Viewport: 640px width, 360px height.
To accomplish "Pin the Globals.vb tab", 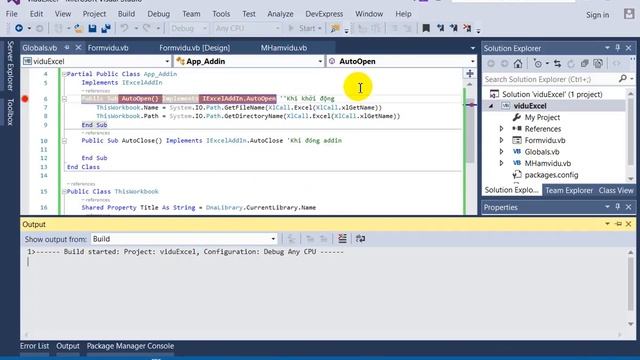I will tap(67, 48).
